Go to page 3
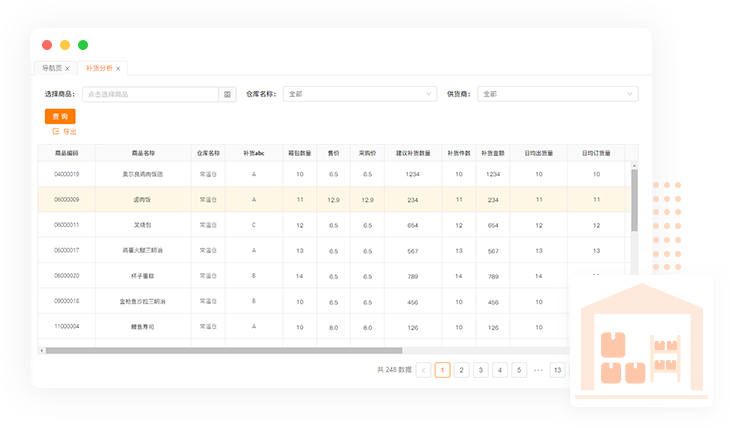The height and width of the screenshot is (428, 730). (480, 370)
